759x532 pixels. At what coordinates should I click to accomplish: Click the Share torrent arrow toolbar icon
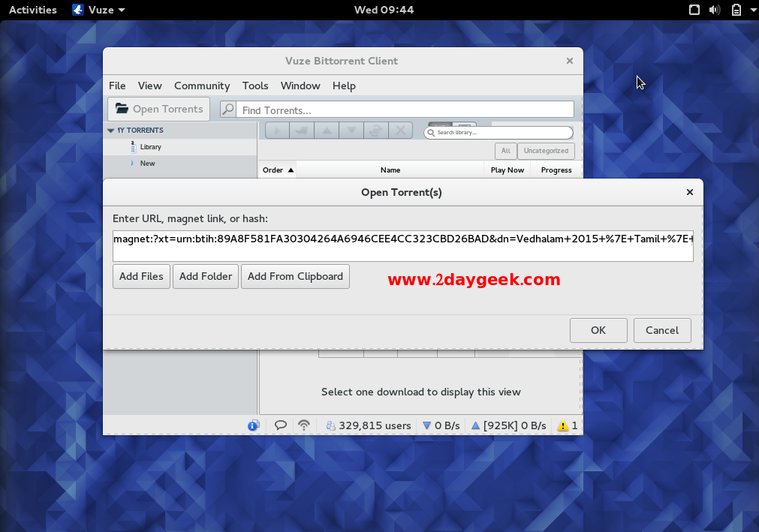coord(302,131)
